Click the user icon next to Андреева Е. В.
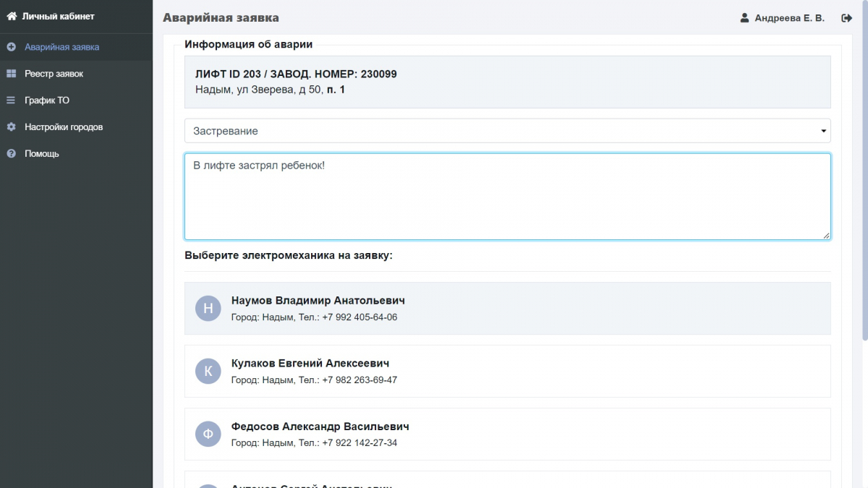 [x=744, y=18]
